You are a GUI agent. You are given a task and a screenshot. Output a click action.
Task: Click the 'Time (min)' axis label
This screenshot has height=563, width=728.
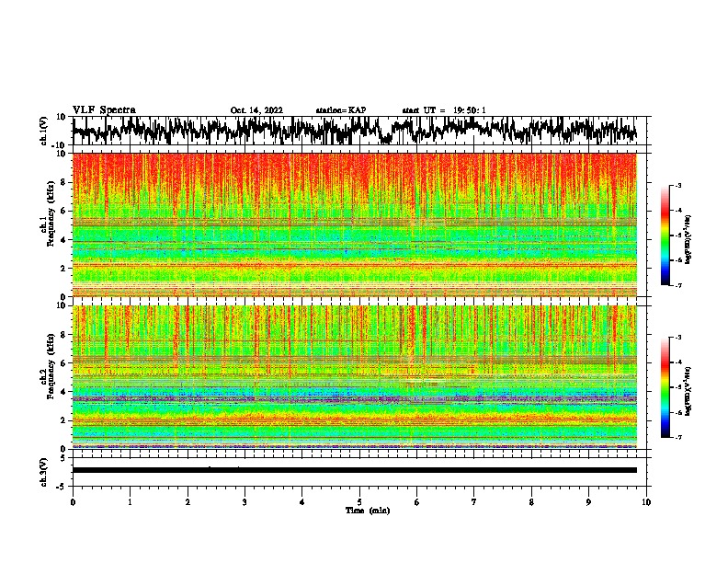click(x=368, y=511)
